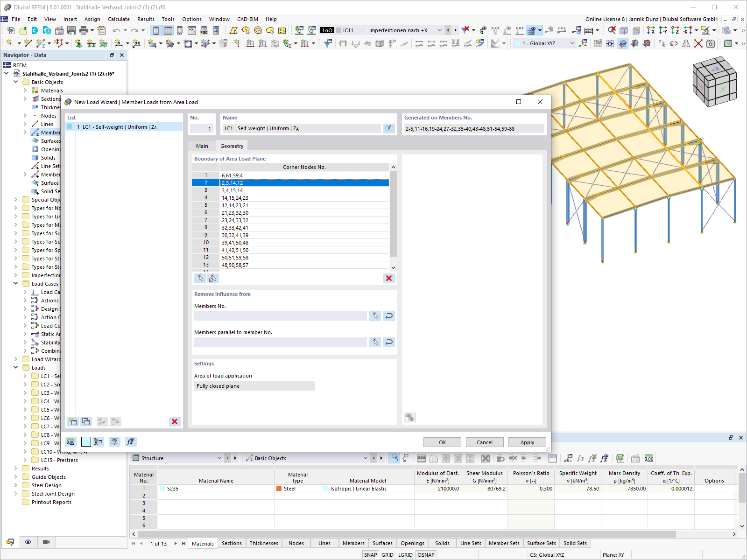Click the orange Steel material type swatch

(279, 489)
